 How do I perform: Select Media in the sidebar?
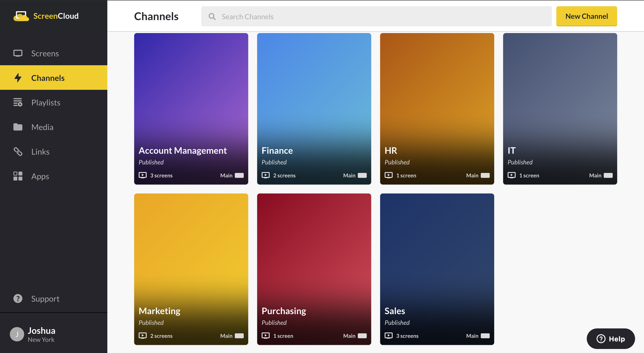18,127
